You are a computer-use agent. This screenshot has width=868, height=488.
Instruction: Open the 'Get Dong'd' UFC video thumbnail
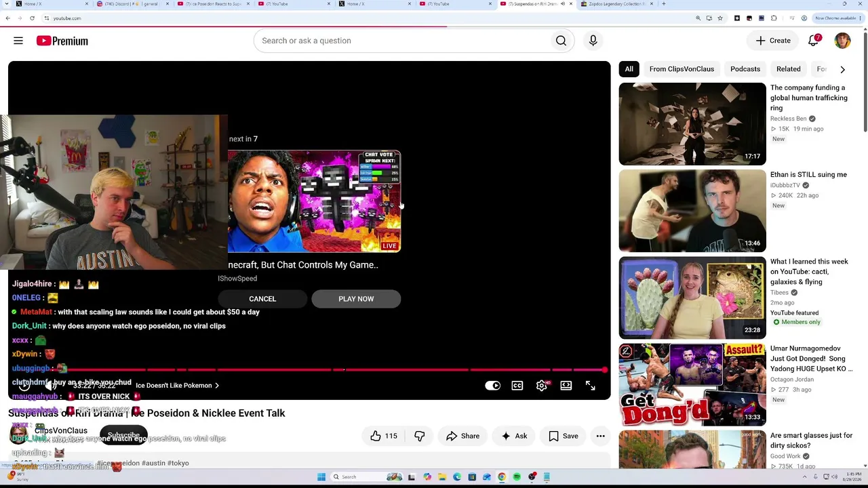[692, 384]
